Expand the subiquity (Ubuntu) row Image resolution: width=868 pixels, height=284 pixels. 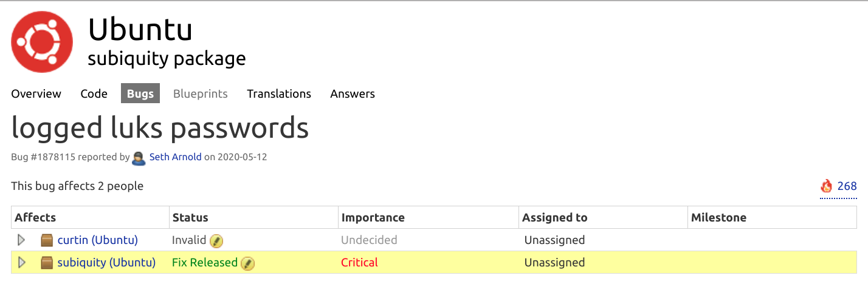22,263
